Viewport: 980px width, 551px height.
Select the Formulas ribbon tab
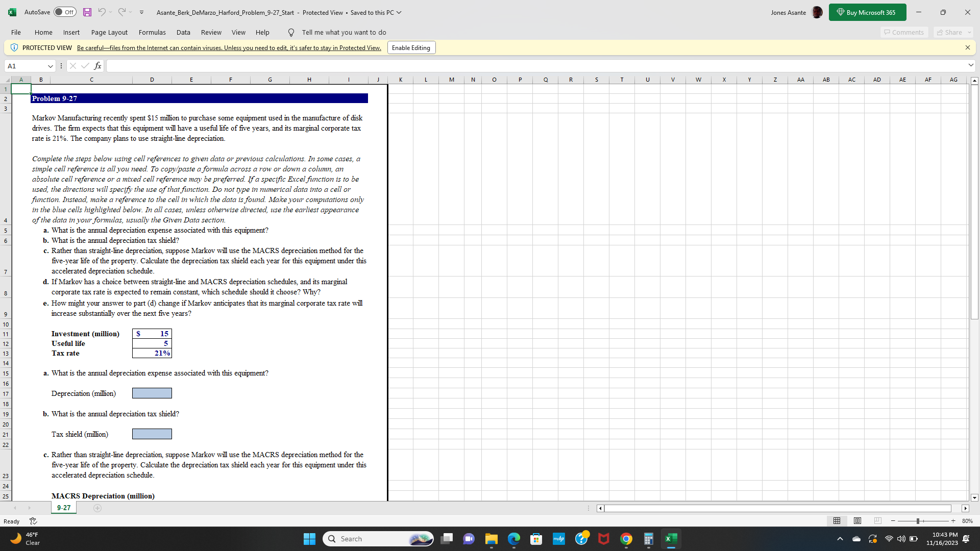(151, 32)
